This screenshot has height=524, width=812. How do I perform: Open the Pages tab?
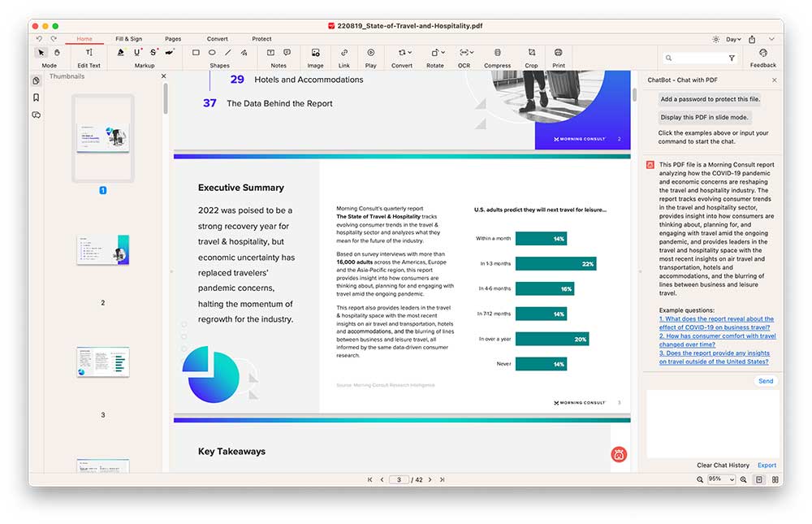coord(173,39)
